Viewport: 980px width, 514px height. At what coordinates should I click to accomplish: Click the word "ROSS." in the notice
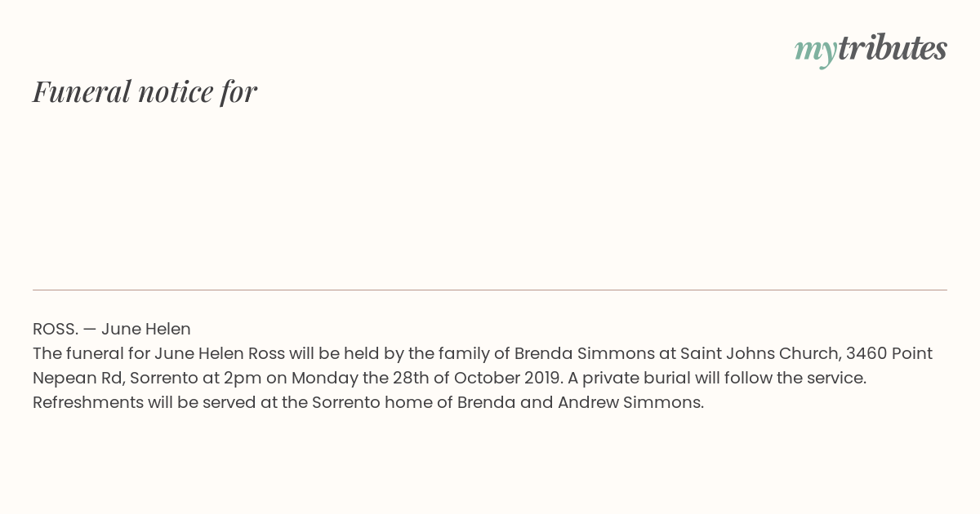point(56,329)
